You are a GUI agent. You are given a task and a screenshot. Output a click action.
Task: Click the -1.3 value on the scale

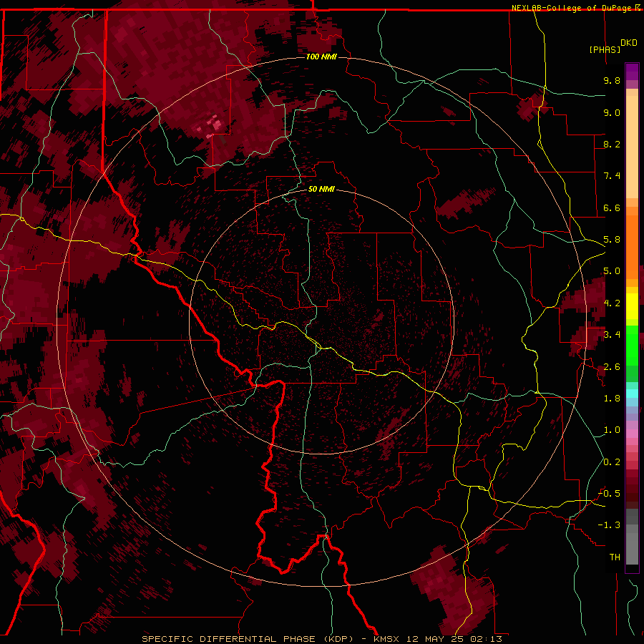point(609,525)
